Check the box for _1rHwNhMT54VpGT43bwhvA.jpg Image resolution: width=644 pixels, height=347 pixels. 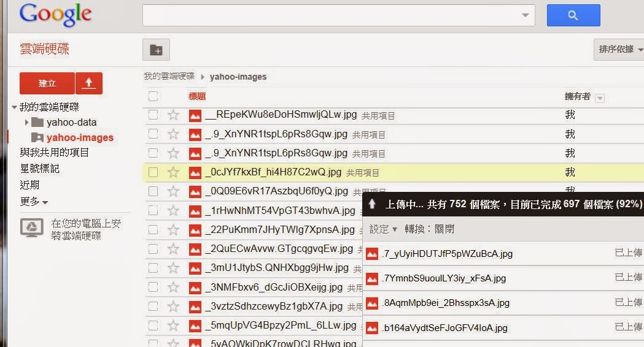pyautogui.click(x=153, y=210)
